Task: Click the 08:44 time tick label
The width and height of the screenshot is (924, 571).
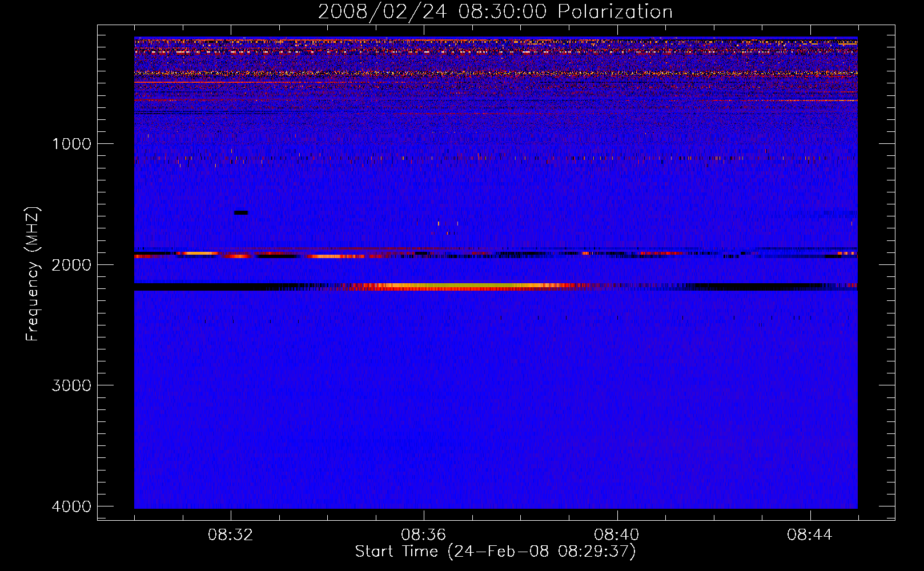Action: pos(810,535)
